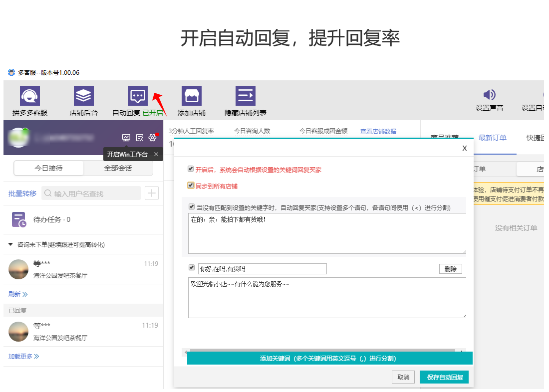Click the 设置声音 speaker icon
549x392 pixels.
click(489, 95)
